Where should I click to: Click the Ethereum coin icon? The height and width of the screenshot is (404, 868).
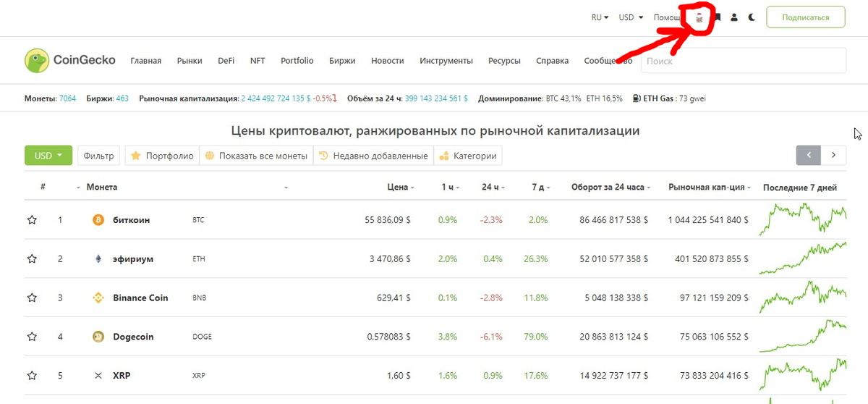click(98, 258)
